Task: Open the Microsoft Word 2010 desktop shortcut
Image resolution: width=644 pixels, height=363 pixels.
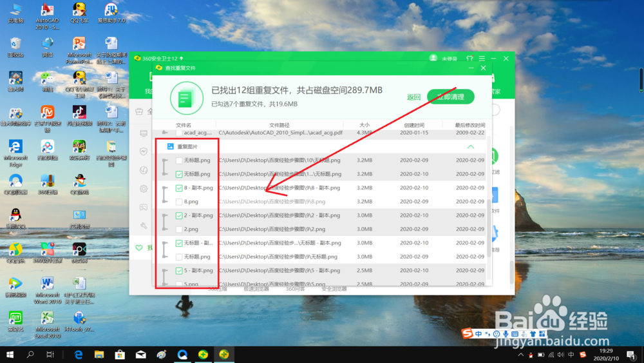Action: [47, 290]
